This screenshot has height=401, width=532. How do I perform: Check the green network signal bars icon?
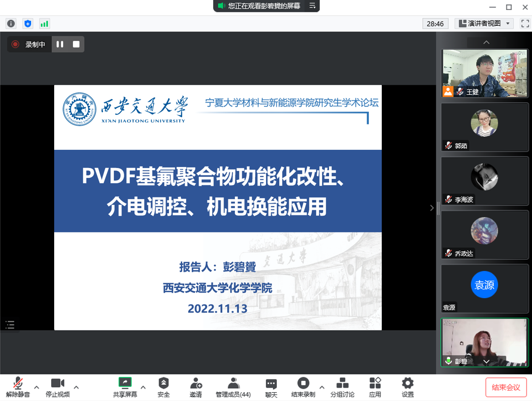(44, 24)
